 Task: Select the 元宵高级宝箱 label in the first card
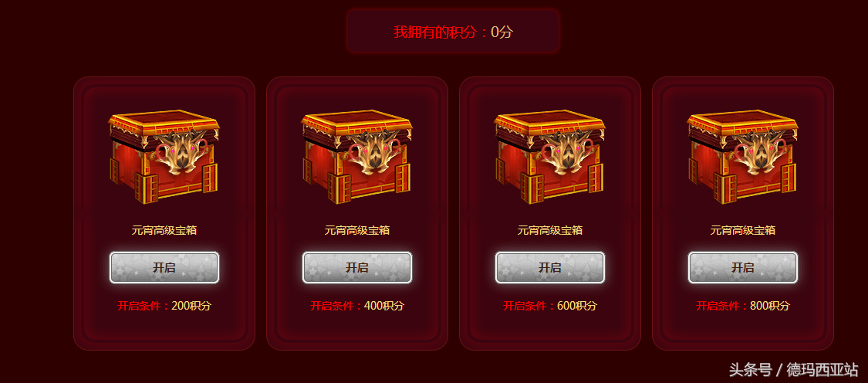point(164,231)
